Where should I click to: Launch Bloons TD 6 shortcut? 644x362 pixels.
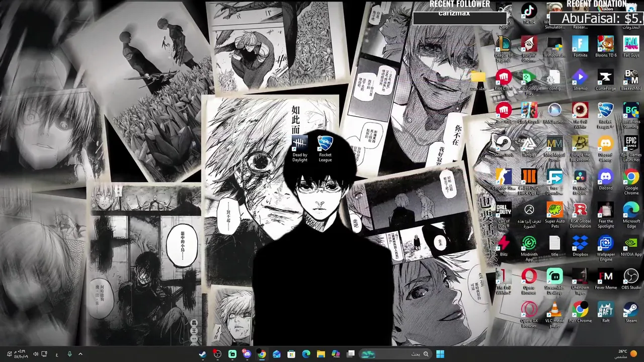click(606, 47)
